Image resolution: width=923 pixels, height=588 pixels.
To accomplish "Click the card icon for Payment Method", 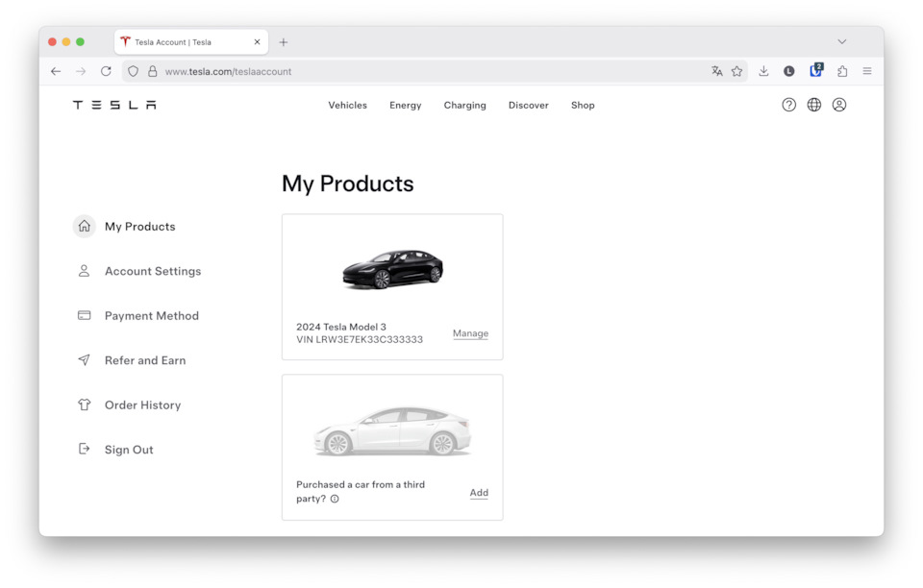I will tap(85, 315).
